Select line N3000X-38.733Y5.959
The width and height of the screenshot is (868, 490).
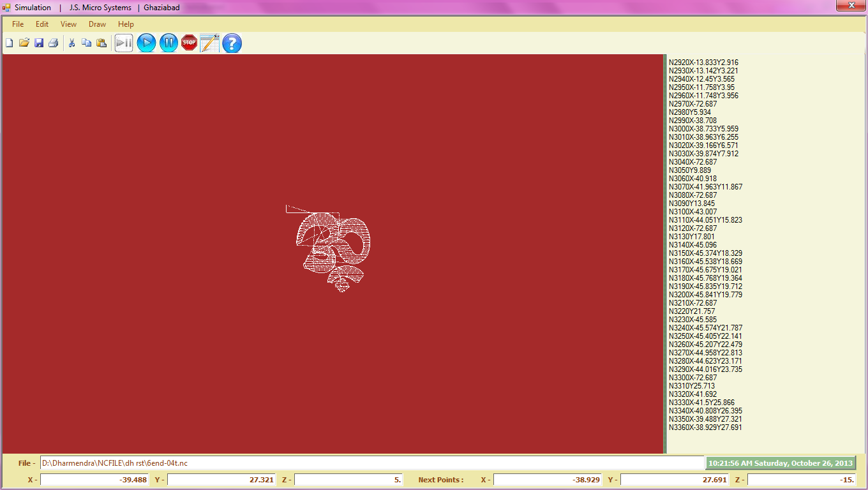pos(703,128)
